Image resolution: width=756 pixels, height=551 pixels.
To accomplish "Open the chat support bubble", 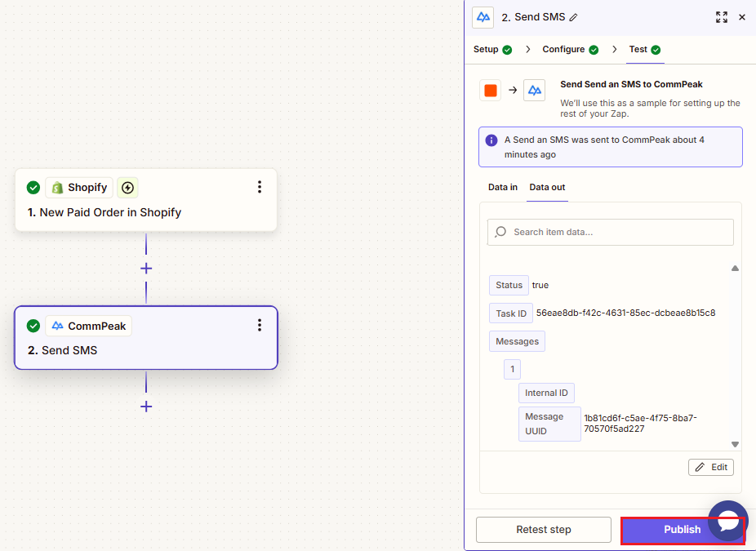I will (x=728, y=521).
